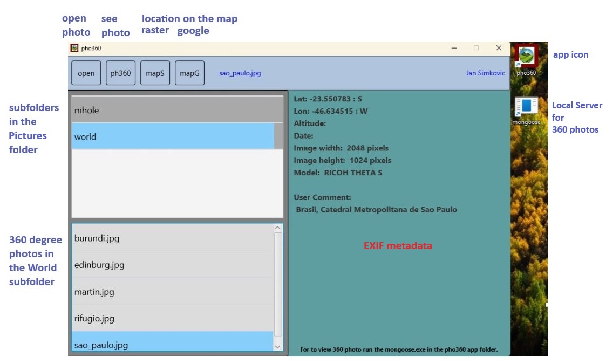The image size is (606, 364).
Task: Minimize the pho360 window
Action: 454,48
